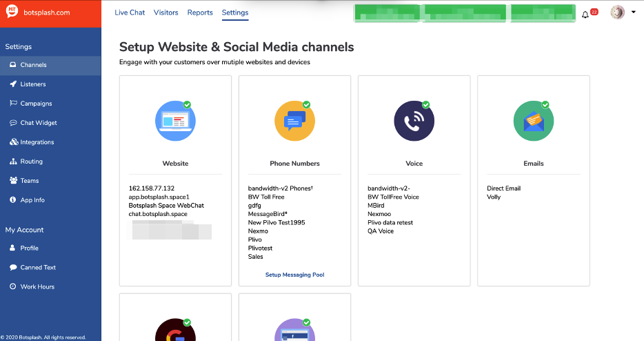This screenshot has width=644, height=341.
Task: Open the Google channel icon
Action: pos(175,330)
